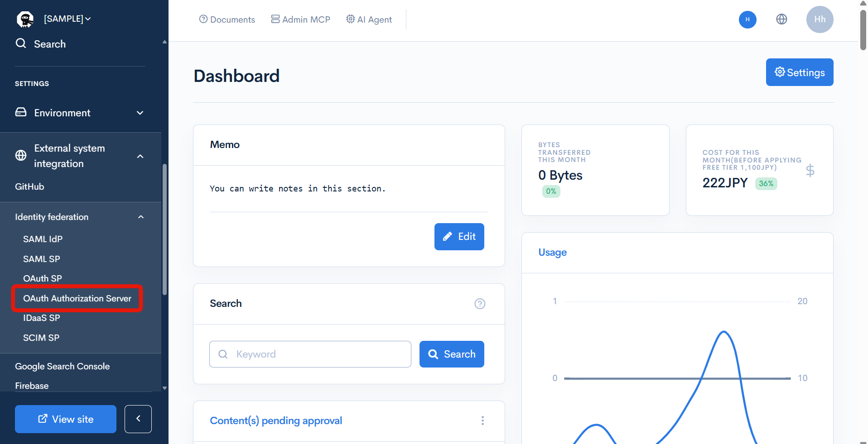Open the Usage chart link
The height and width of the screenshot is (444, 868).
[x=552, y=252]
